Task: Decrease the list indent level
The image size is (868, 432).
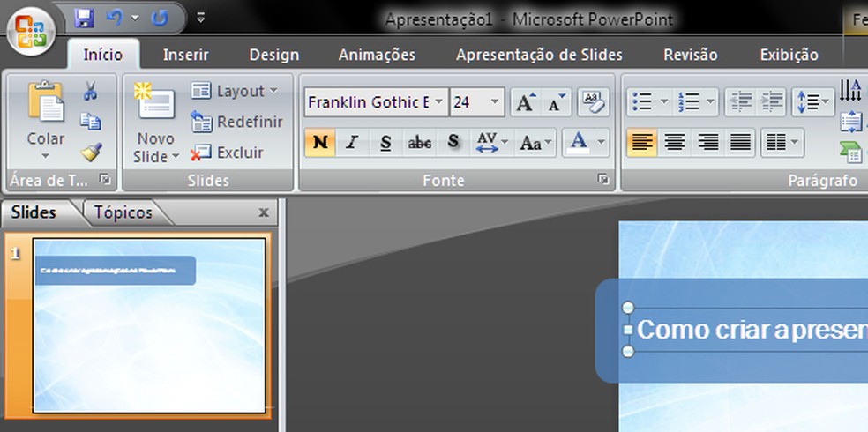Action: [x=740, y=101]
